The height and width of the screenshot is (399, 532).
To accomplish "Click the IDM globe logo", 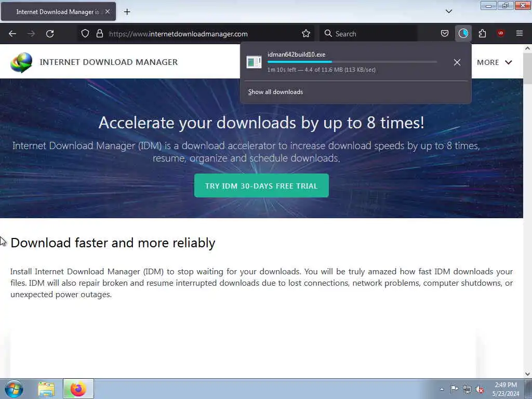I will point(21,62).
